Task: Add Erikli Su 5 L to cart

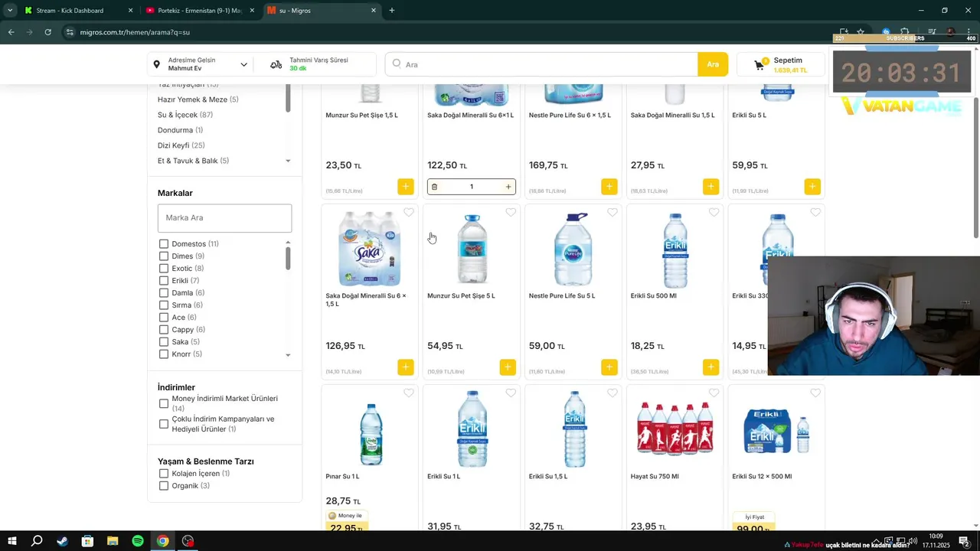Action: tap(812, 187)
